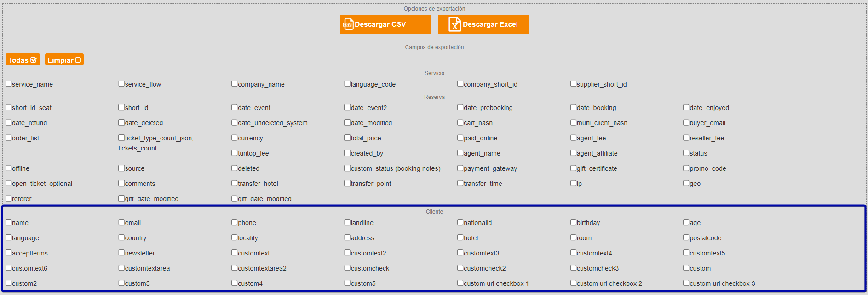868x295 pixels.
Task: Check the phone field checkbox
Action: (x=235, y=222)
